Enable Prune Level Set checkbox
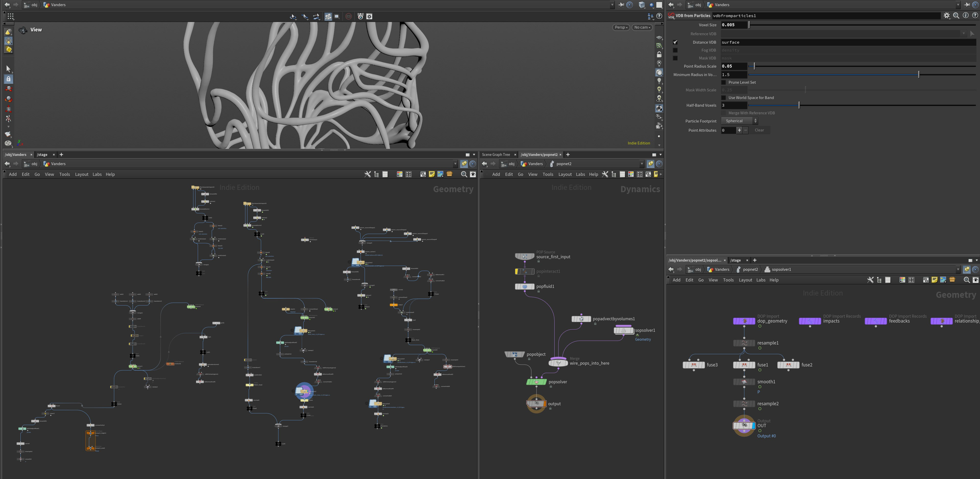 click(x=724, y=83)
